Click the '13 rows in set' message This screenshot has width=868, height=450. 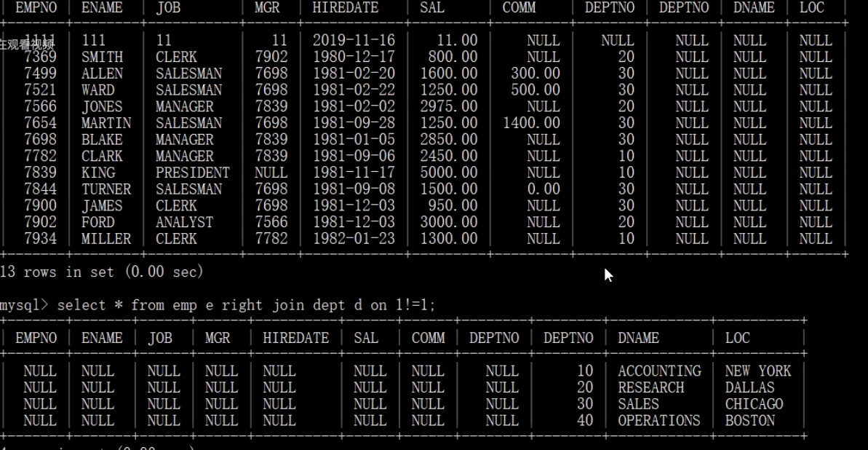[102, 272]
